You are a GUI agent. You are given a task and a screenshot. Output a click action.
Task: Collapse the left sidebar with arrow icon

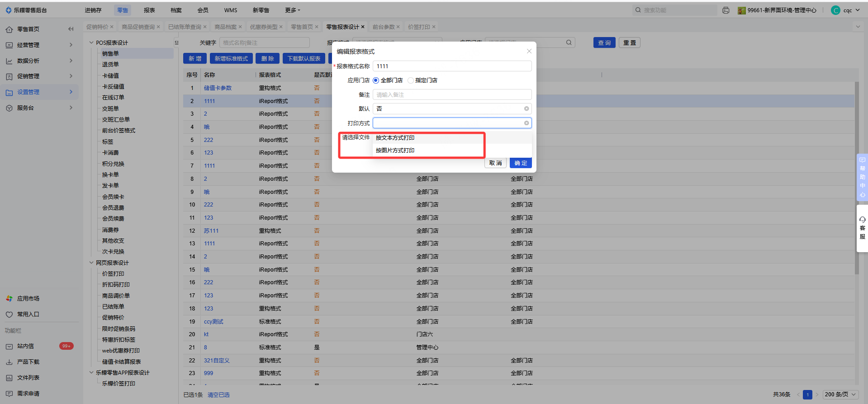pyautogui.click(x=71, y=29)
